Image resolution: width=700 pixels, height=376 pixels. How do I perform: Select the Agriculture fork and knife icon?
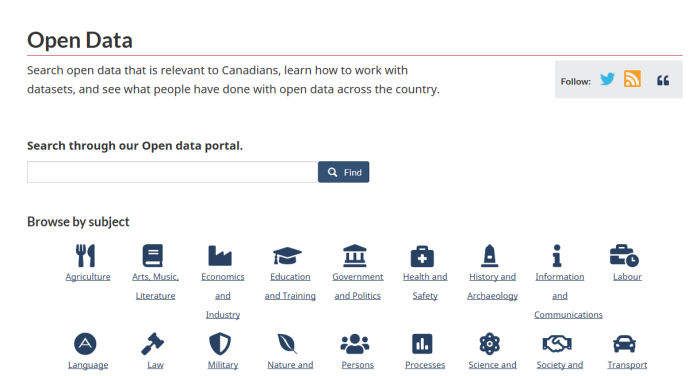pyautogui.click(x=85, y=255)
